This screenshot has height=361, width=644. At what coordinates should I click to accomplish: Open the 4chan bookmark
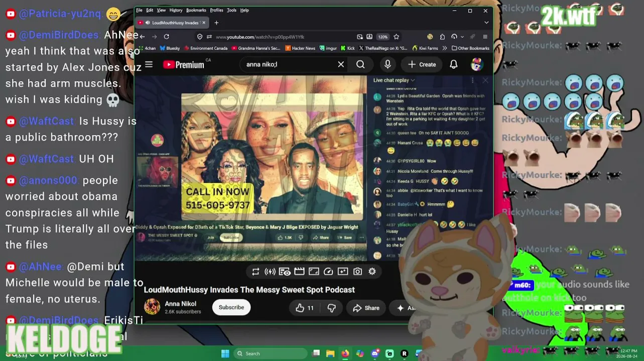tap(147, 49)
